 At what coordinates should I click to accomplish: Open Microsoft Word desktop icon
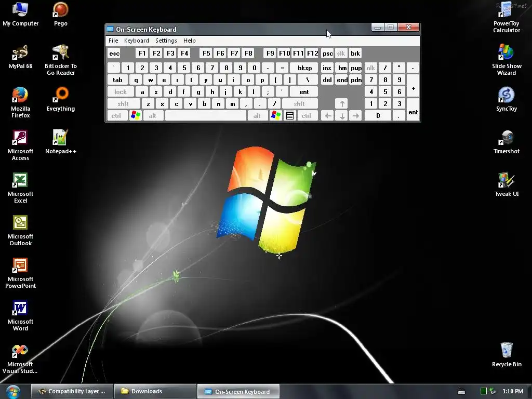click(20, 316)
